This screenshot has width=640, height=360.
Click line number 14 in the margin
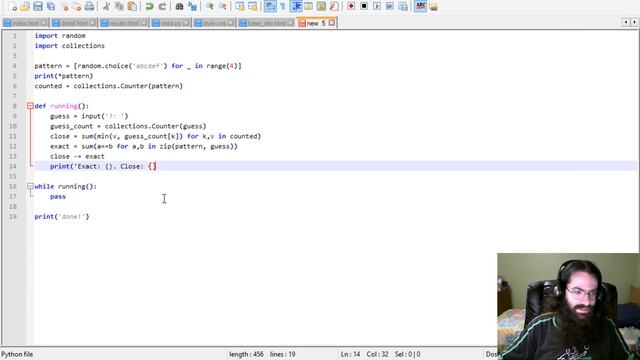13,166
